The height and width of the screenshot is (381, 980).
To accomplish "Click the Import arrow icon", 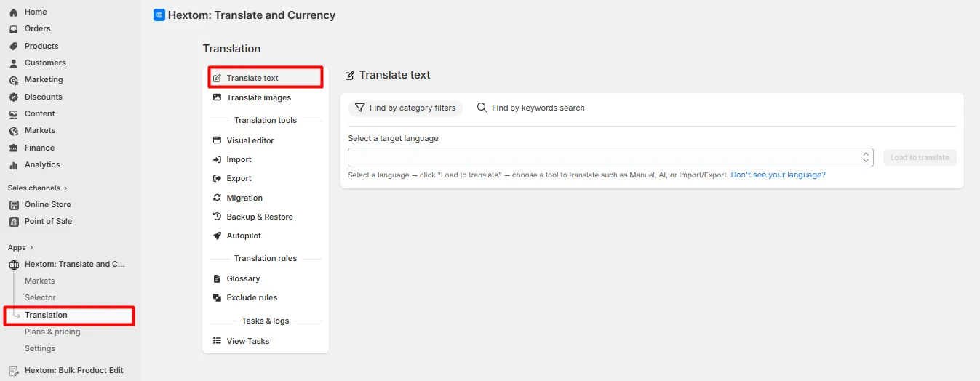I will point(217,159).
